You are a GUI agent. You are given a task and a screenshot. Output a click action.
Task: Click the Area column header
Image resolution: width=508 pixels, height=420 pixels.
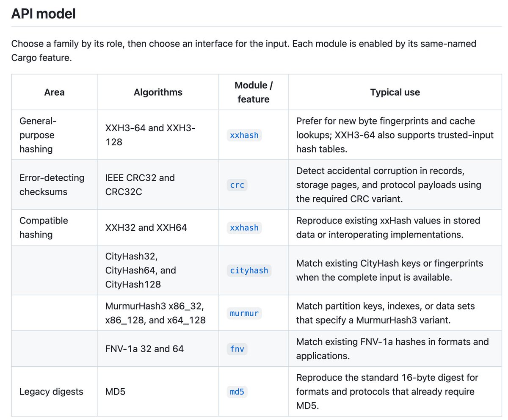(54, 92)
